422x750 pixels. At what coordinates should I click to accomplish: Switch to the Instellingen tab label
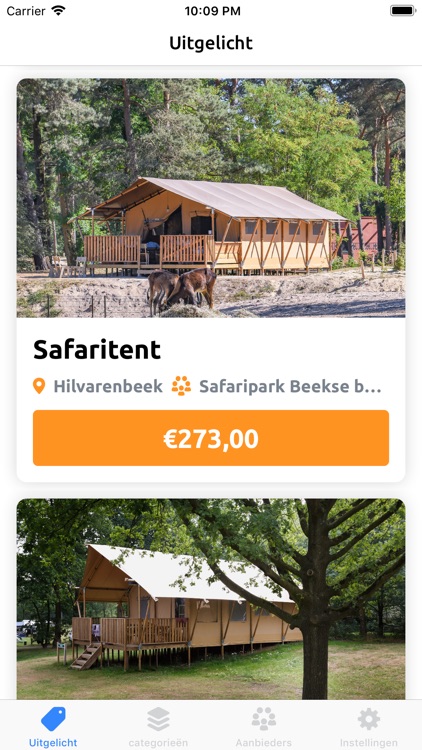click(x=369, y=743)
